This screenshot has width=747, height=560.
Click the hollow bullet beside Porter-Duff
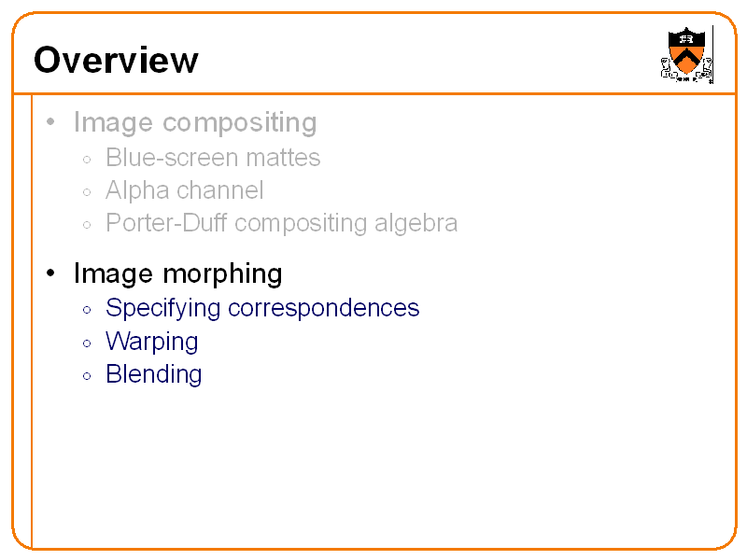point(86,225)
